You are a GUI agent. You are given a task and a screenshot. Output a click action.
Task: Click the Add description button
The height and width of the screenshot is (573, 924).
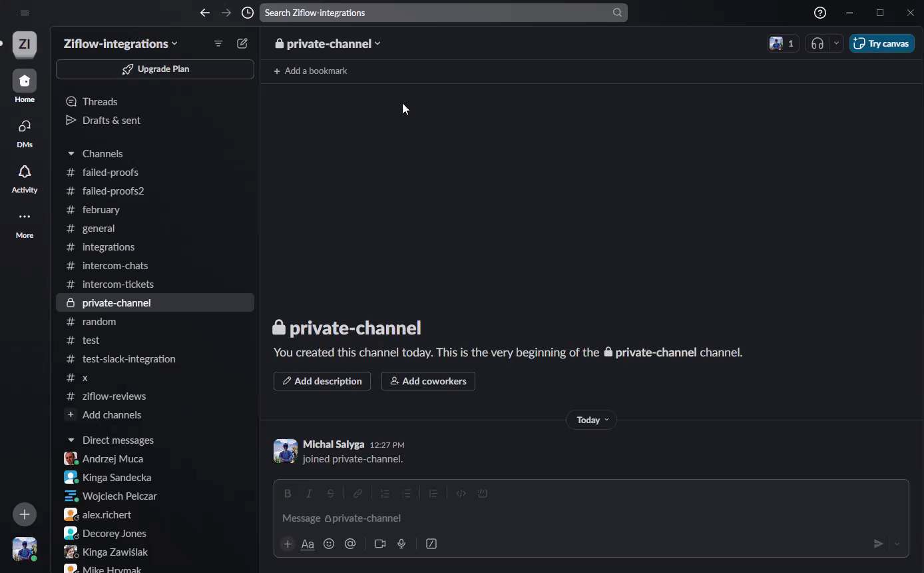click(322, 381)
